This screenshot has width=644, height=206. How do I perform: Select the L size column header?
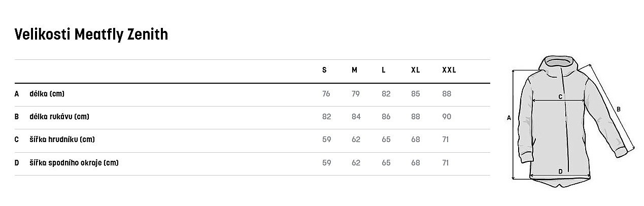point(384,70)
